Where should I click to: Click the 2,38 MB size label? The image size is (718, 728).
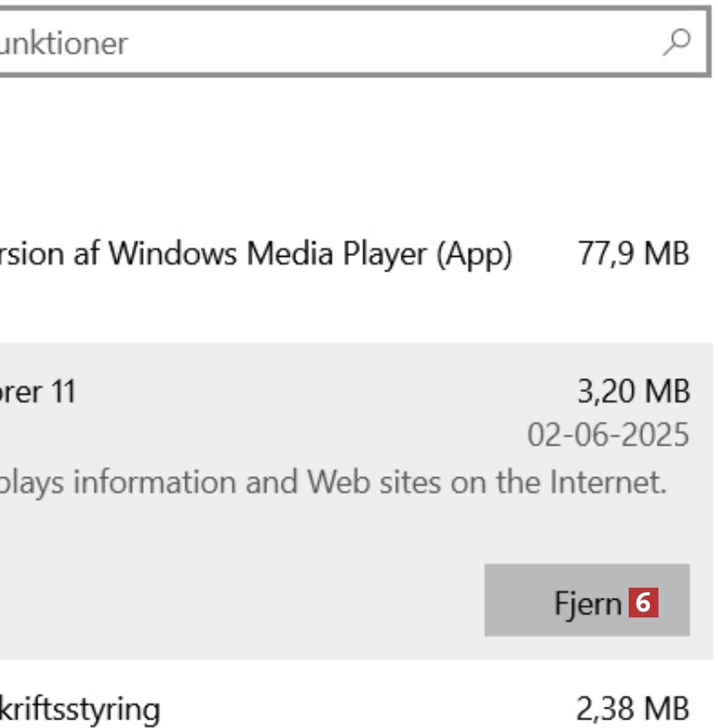(633, 708)
